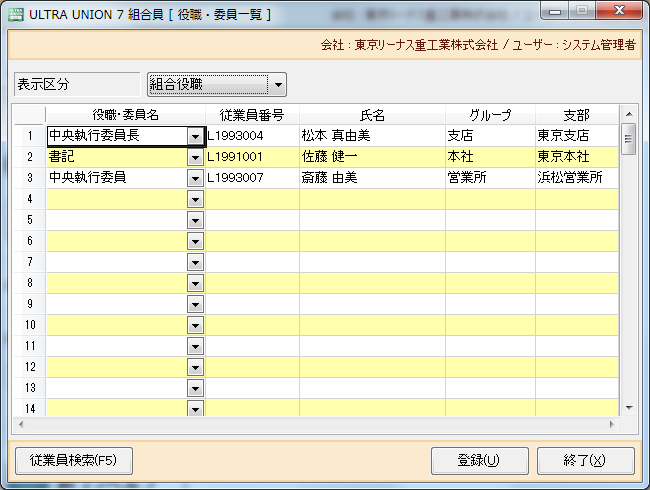Click the 終了(X) exit button

[585, 461]
